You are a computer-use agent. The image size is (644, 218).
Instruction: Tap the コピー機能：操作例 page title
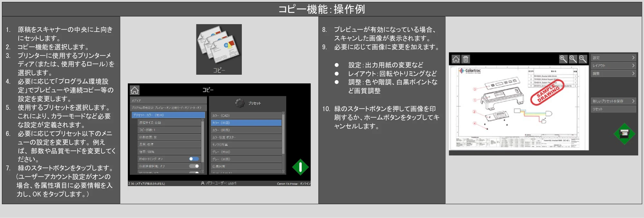point(322,9)
